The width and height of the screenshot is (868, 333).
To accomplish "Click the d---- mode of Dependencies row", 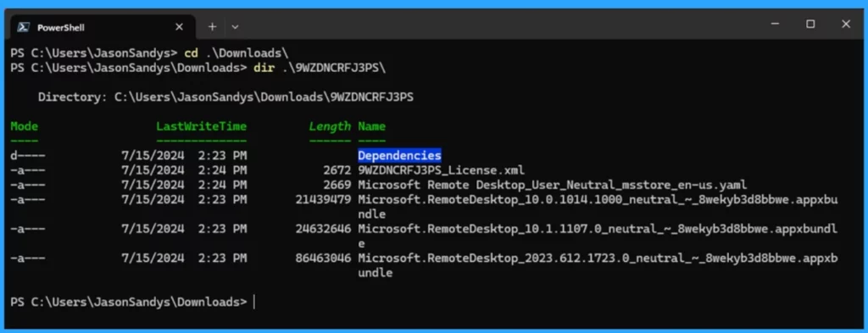I will (28, 155).
